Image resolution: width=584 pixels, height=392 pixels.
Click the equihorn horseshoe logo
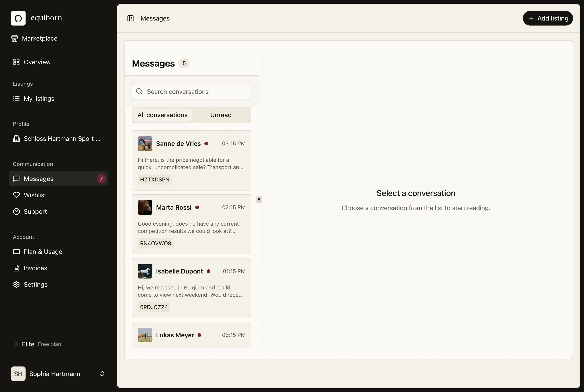click(x=18, y=18)
